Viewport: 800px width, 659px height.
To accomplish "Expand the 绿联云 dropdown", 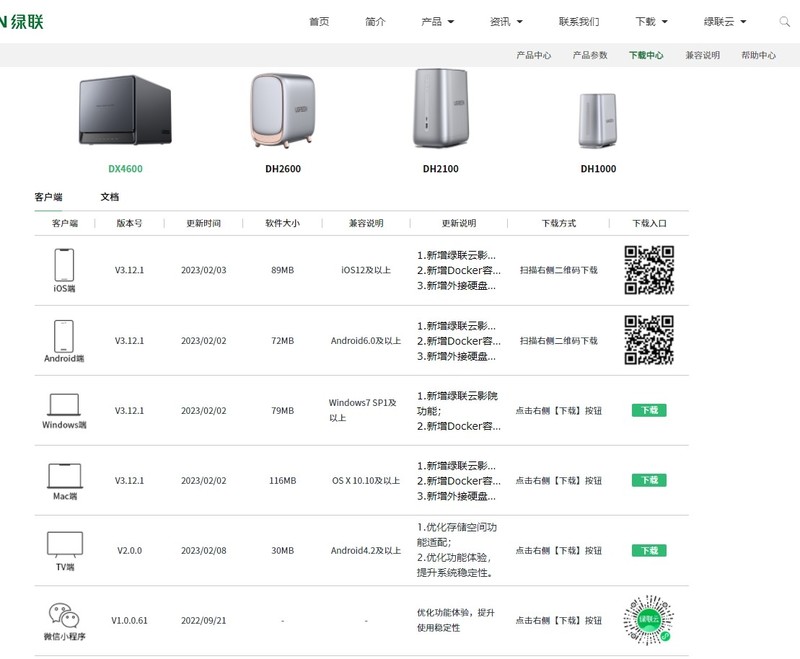I will coord(720,21).
